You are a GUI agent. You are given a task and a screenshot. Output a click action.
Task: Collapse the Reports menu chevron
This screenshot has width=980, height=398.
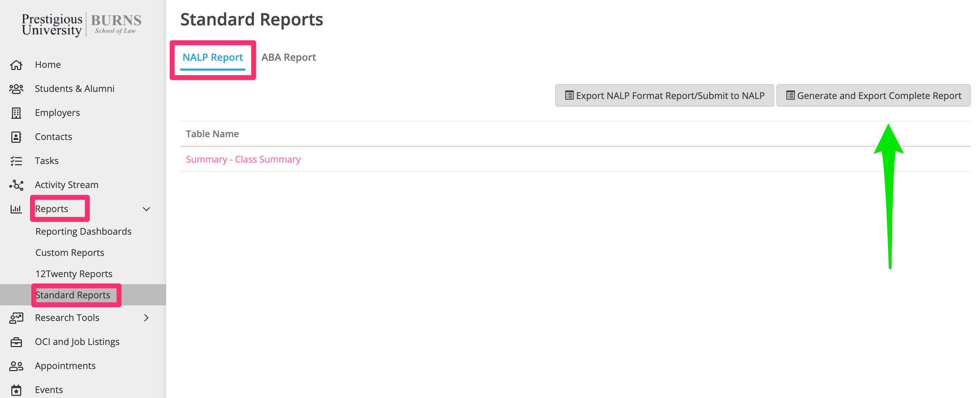146,209
